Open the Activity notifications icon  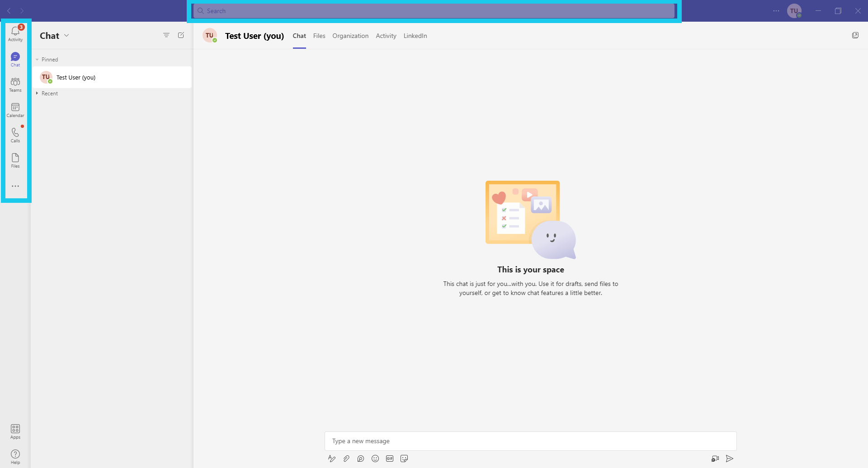15,33
